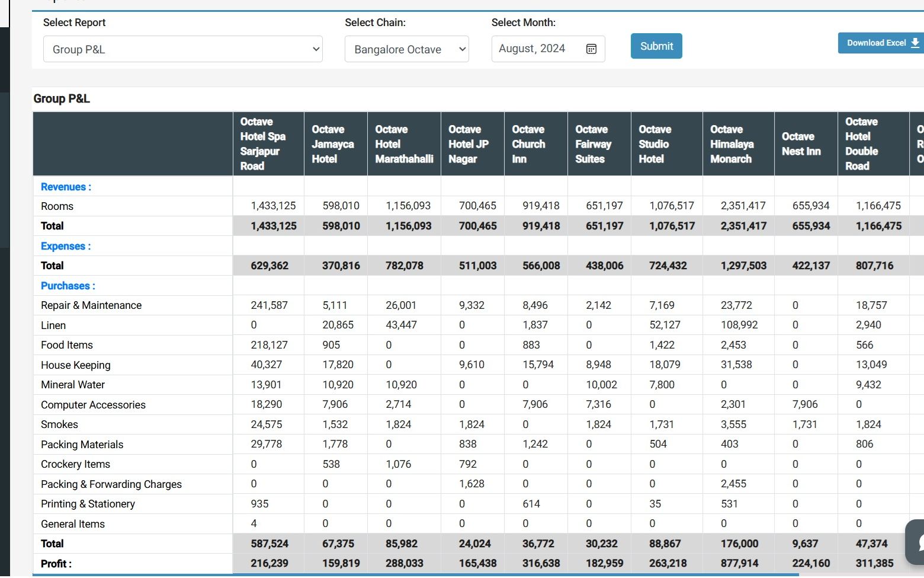
Task: Click the Octave Nest Inn column header
Action: click(801, 144)
